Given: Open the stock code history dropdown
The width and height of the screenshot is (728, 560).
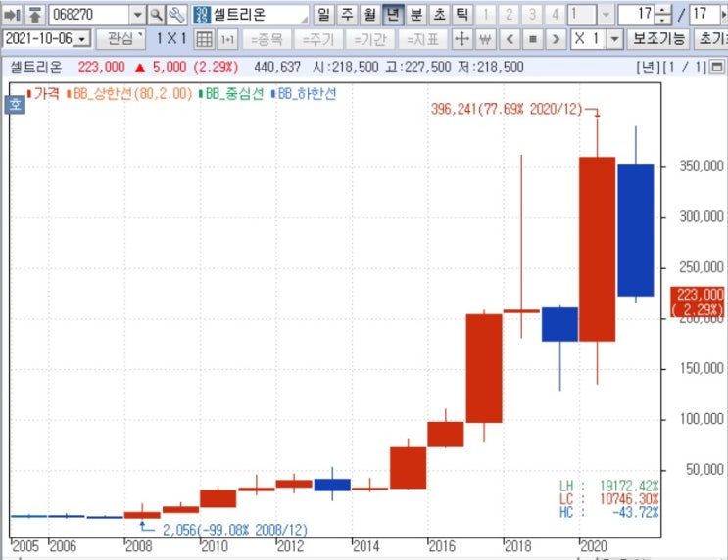Looking at the screenshot, I should coord(137,15).
